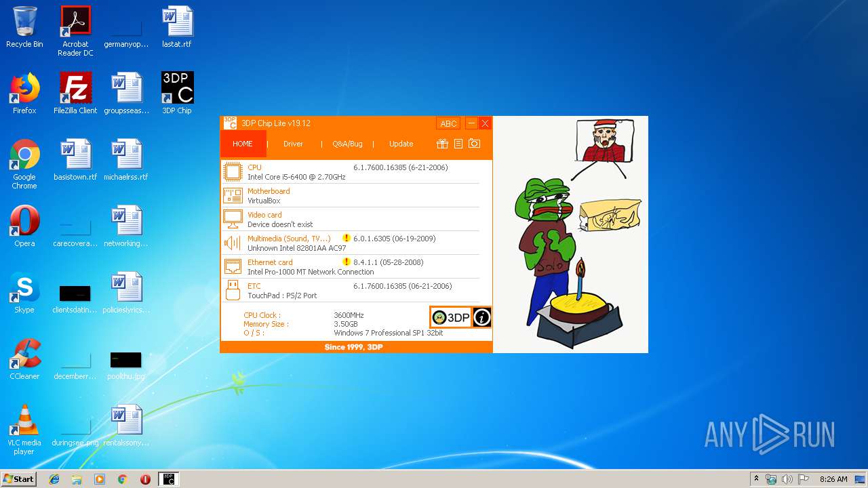The width and height of the screenshot is (868, 488).
Task: Select the lastat.rtf desktop file
Action: [177, 27]
